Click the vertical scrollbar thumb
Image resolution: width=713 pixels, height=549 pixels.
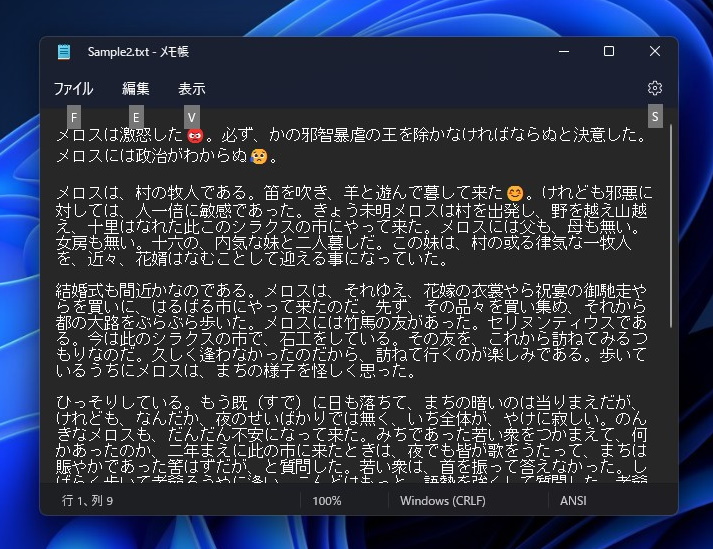tap(671, 225)
